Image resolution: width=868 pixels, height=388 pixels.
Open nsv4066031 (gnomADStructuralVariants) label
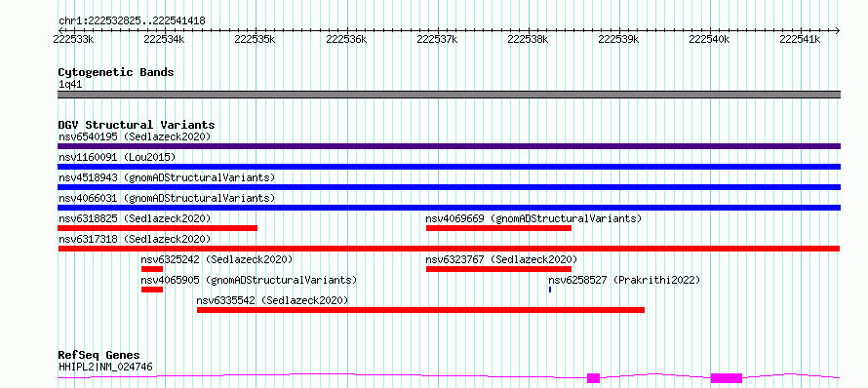(x=167, y=198)
